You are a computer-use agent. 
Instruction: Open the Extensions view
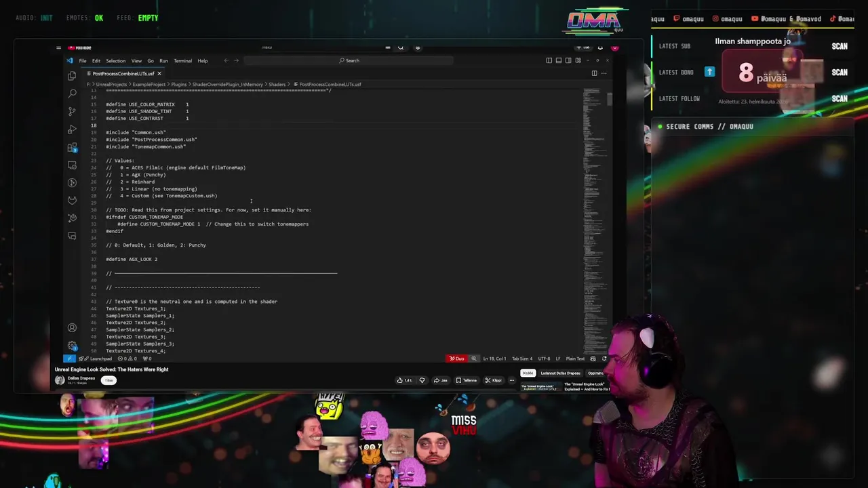[73, 147]
